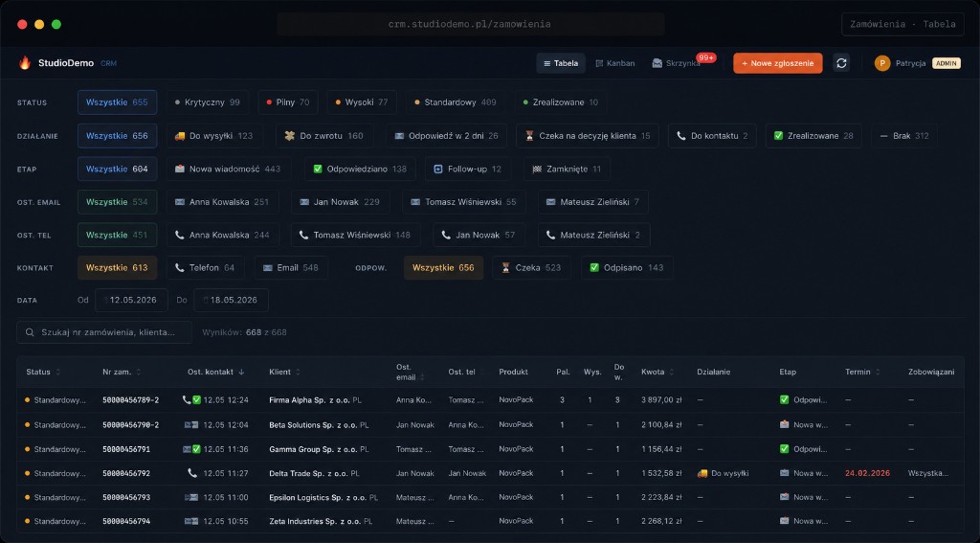Select Do zwrotu action filter

(x=324, y=136)
